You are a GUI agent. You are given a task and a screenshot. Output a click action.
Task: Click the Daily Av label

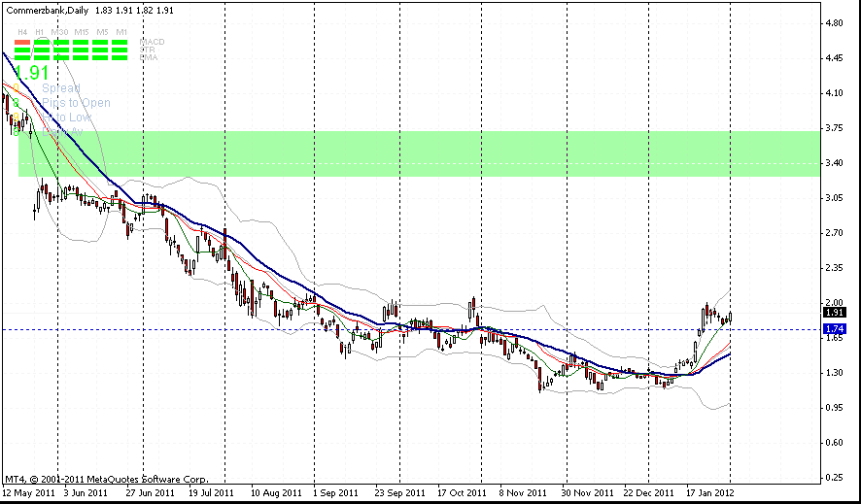point(62,132)
